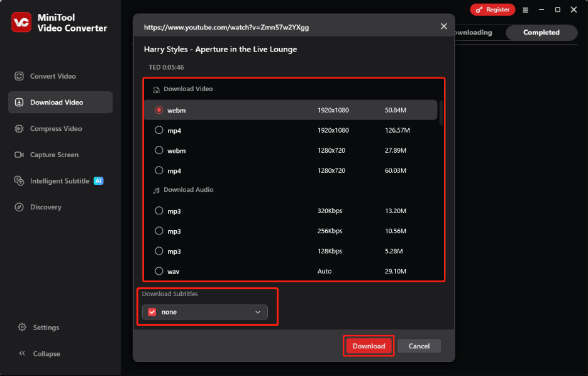Click the 60.03M file size value
This screenshot has height=376, width=588.
[x=396, y=170]
